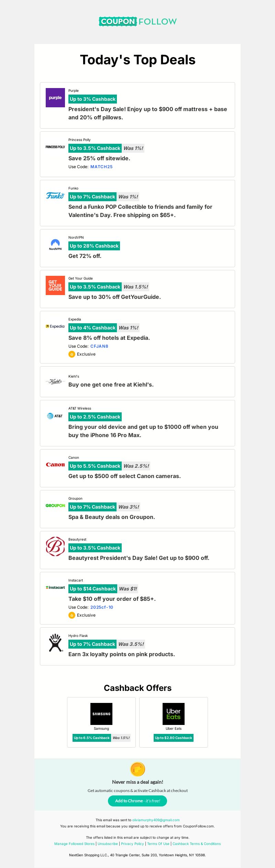
Task: Open the Uber Eats cashback offer tile
Action: [x=174, y=722]
